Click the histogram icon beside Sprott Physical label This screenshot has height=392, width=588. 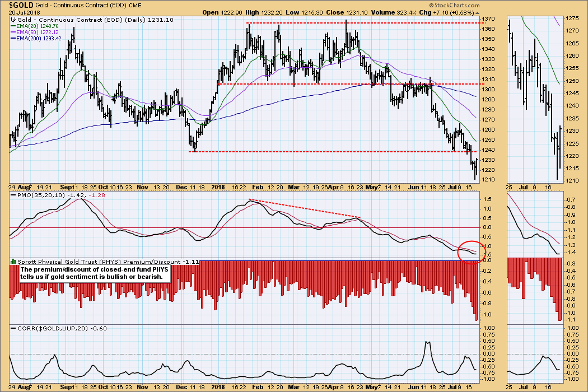(13, 262)
